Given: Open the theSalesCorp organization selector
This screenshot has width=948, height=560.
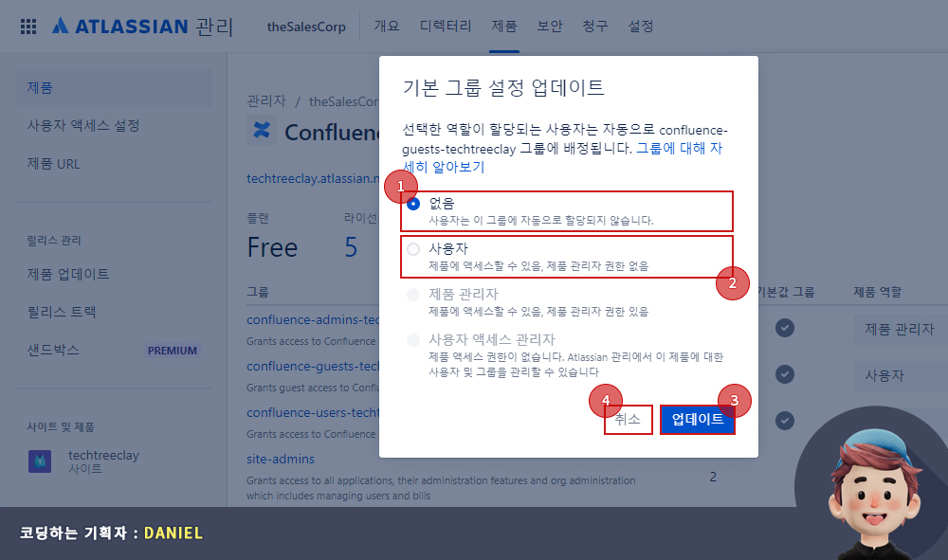Looking at the screenshot, I should tap(306, 27).
